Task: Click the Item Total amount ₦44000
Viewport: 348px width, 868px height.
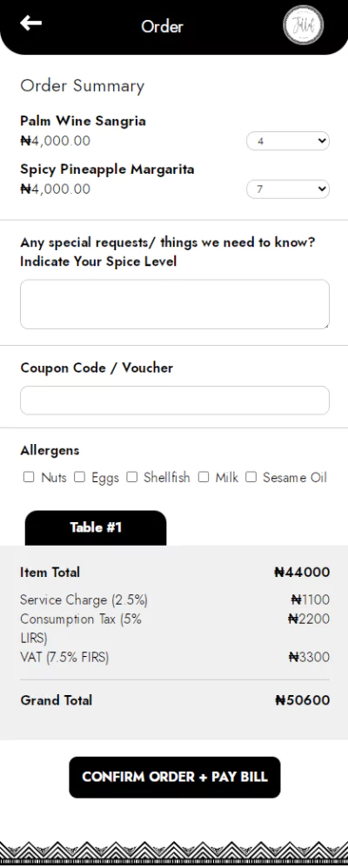Action: pyautogui.click(x=302, y=572)
